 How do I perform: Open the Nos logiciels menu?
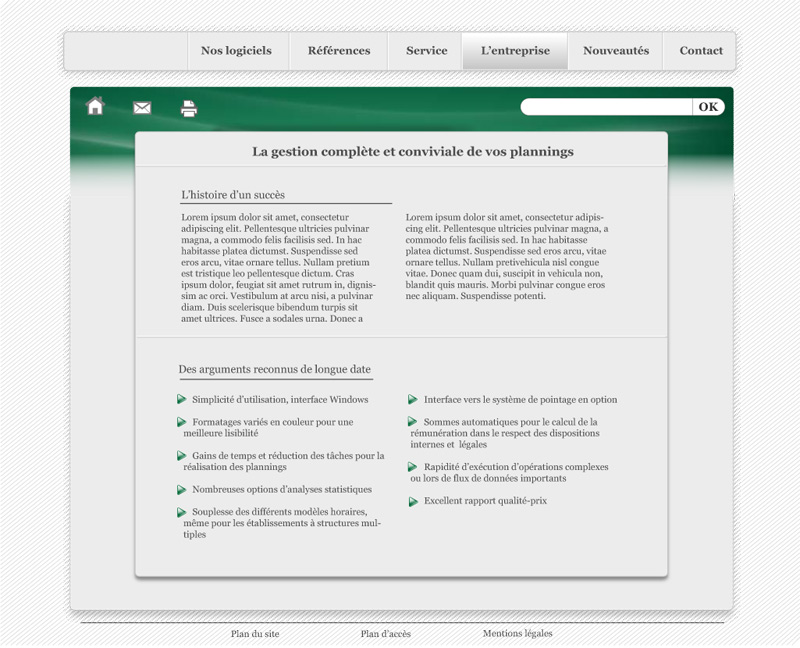(x=236, y=51)
